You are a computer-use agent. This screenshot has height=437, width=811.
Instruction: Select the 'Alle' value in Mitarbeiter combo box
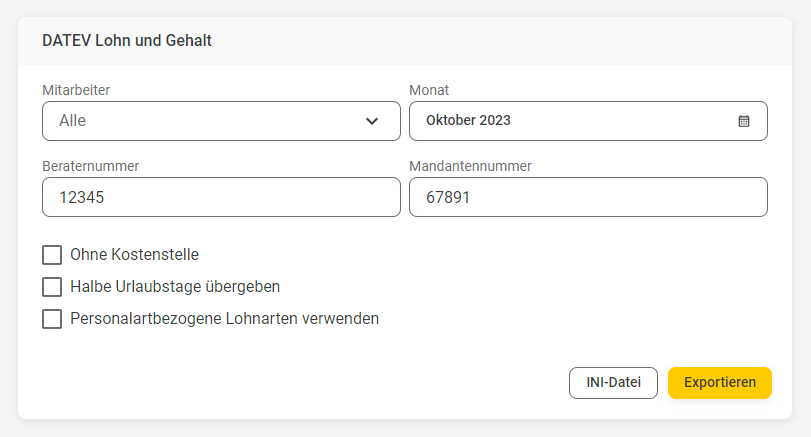pyautogui.click(x=72, y=120)
